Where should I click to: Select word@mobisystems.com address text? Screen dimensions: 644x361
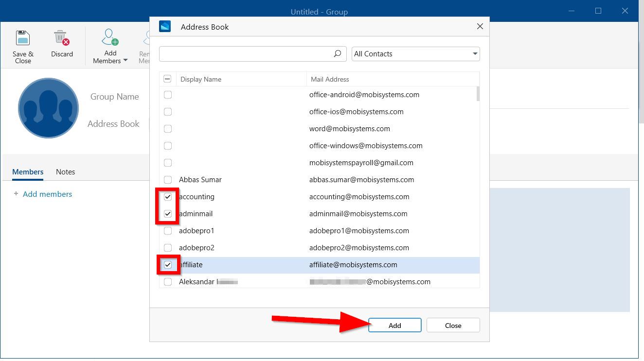click(350, 129)
